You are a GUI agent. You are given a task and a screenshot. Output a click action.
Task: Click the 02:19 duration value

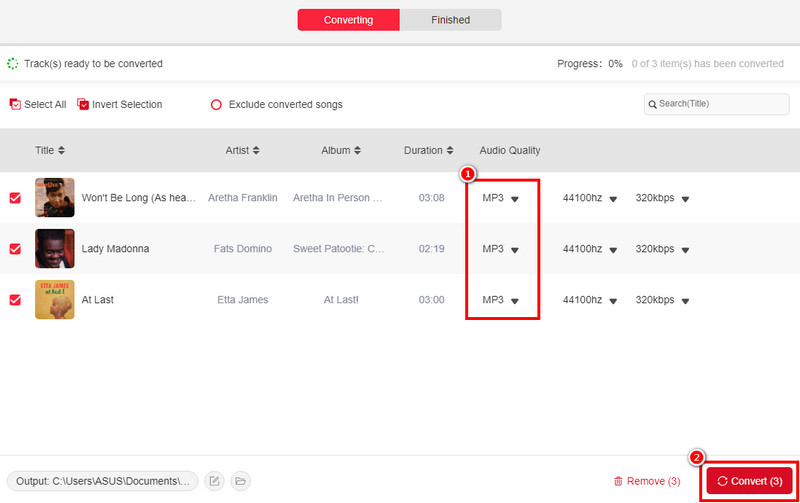[x=432, y=248]
